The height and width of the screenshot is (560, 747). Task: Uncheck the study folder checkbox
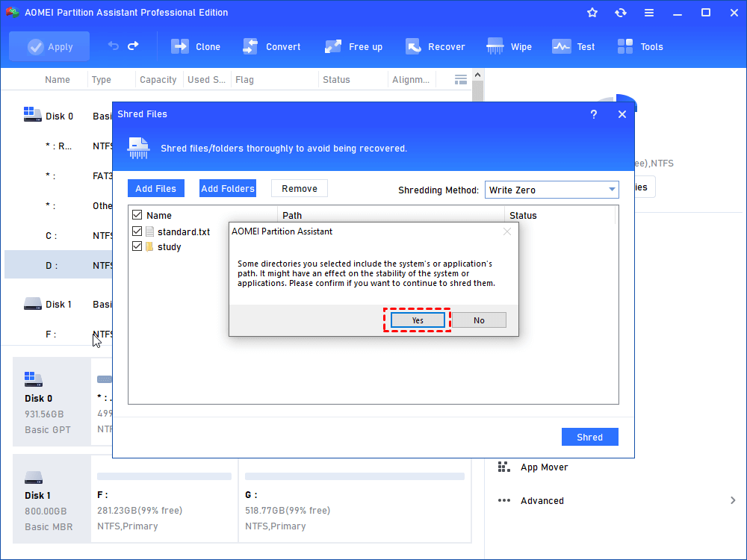point(137,246)
